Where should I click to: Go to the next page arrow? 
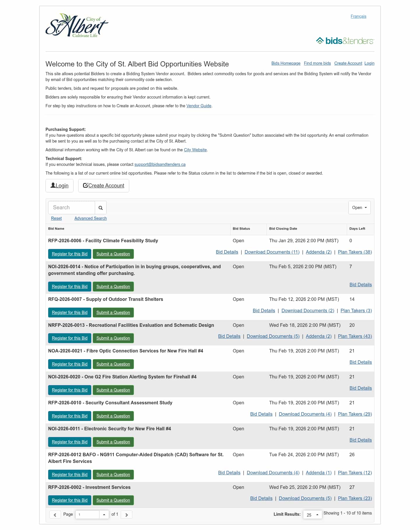tap(127, 515)
